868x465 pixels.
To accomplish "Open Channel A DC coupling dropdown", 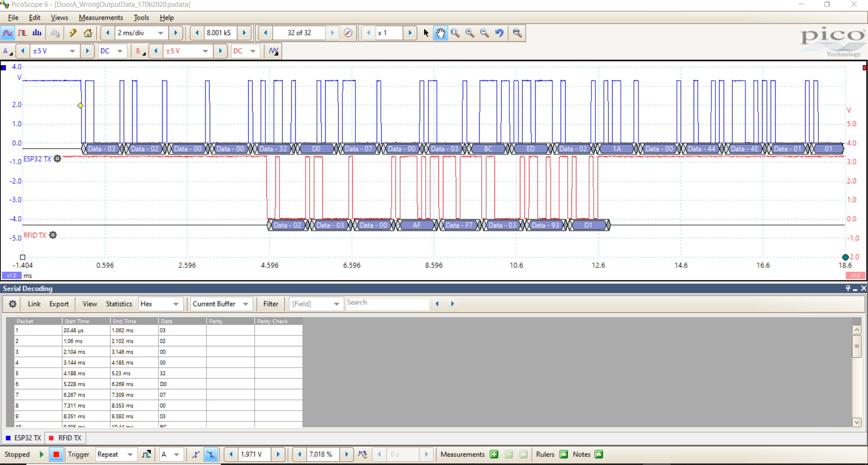I will [120, 51].
